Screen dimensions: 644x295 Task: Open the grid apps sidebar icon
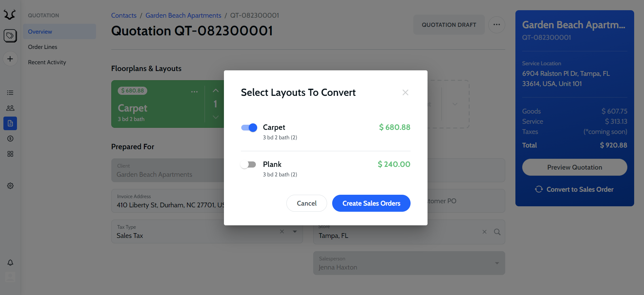click(10, 154)
